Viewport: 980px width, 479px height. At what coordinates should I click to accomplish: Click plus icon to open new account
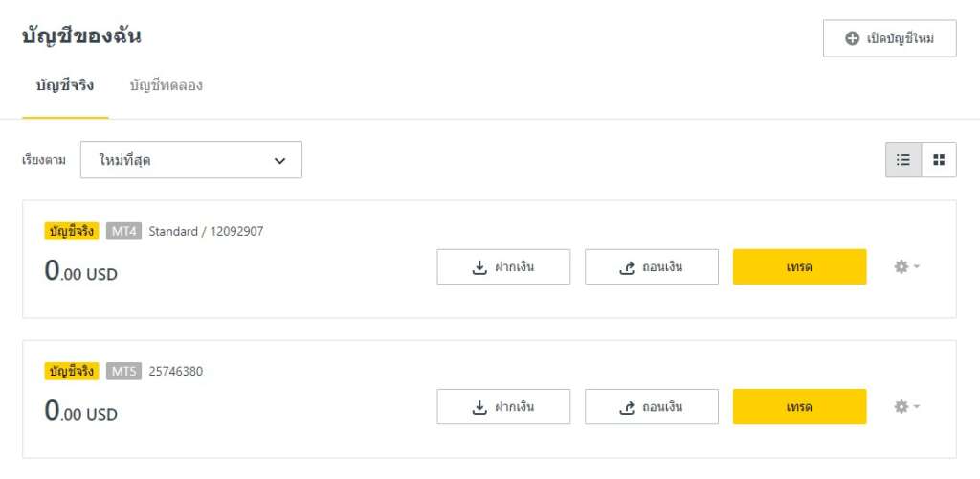(x=852, y=38)
